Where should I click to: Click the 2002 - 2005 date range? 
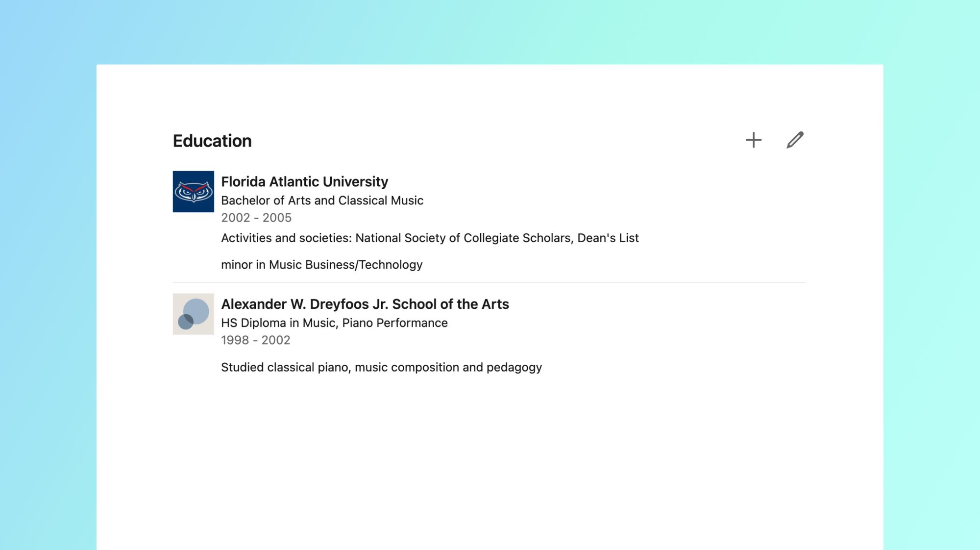click(x=256, y=218)
